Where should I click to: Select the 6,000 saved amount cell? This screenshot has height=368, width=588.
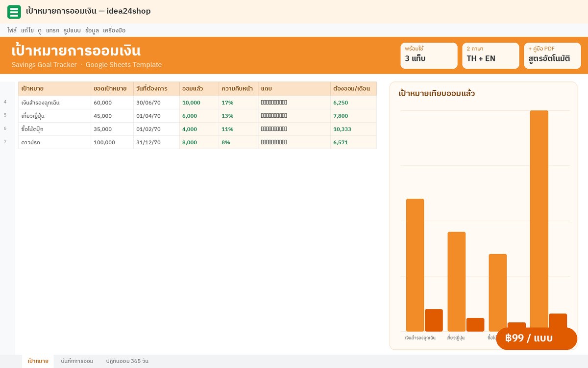tap(199, 116)
